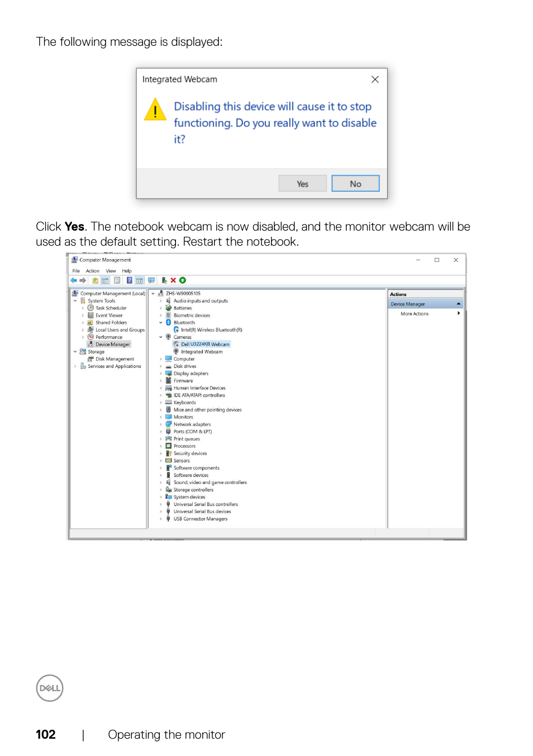This screenshot has height=756, width=533.
Task: Select the Storage controllers category
Action: 193,490
